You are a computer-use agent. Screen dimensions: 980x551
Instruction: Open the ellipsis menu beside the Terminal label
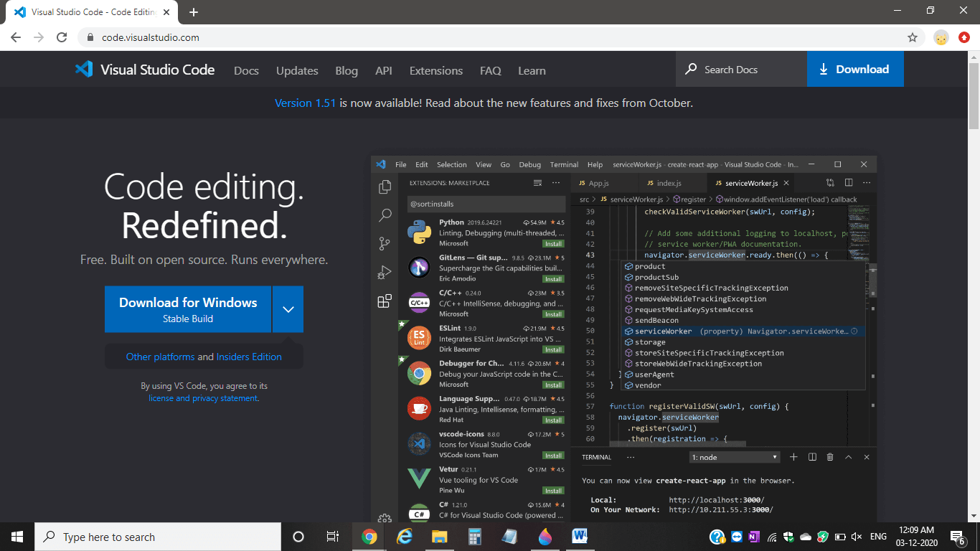pyautogui.click(x=631, y=457)
